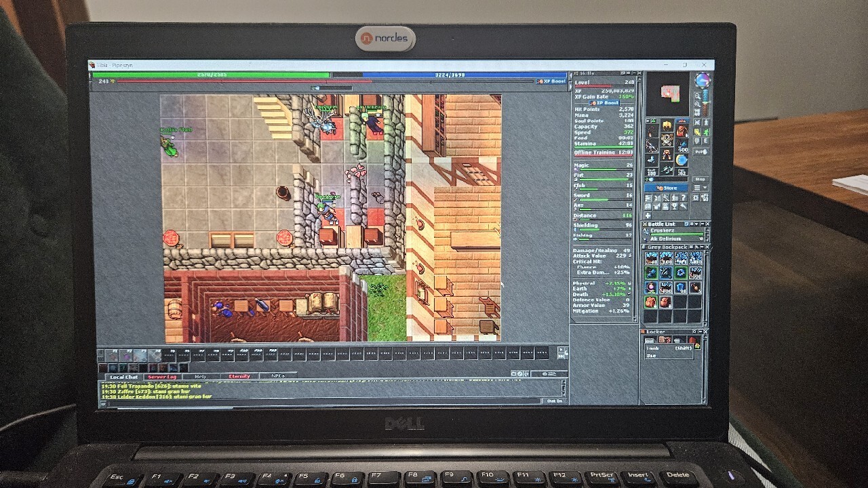Toggle the PvP mode button

pyautogui.click(x=701, y=152)
